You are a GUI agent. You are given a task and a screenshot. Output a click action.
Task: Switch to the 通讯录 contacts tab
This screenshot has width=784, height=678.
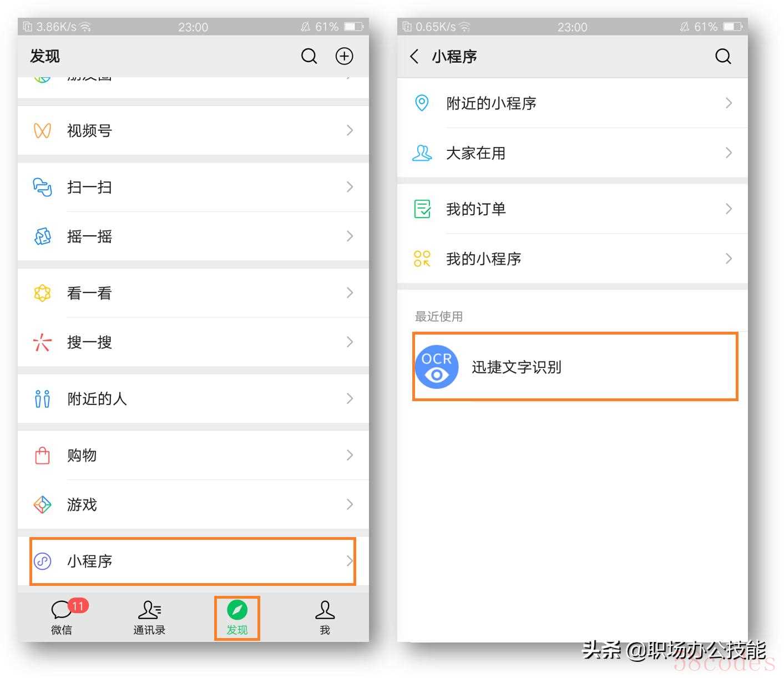click(149, 618)
